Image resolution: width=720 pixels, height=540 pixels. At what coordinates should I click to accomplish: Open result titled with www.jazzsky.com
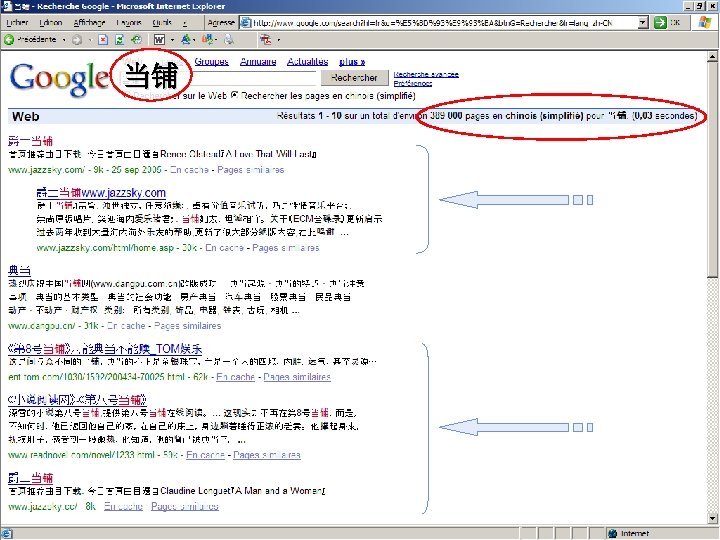pos(101,193)
